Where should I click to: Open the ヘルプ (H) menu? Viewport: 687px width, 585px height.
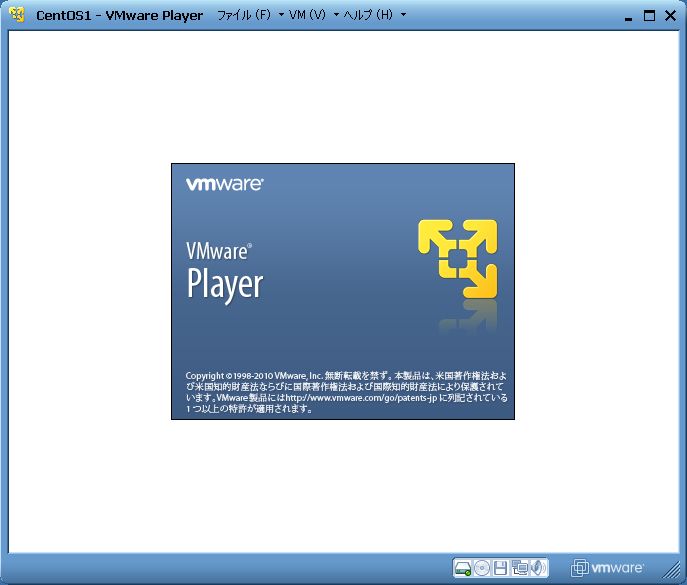pos(368,15)
